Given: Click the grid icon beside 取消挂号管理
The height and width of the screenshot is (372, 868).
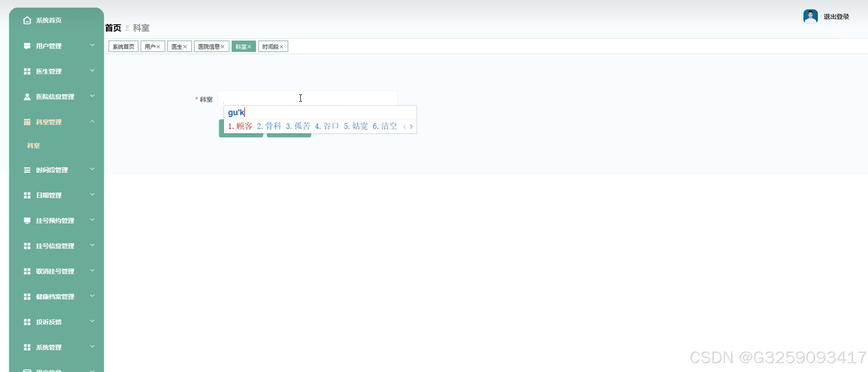Looking at the screenshot, I should (27, 271).
